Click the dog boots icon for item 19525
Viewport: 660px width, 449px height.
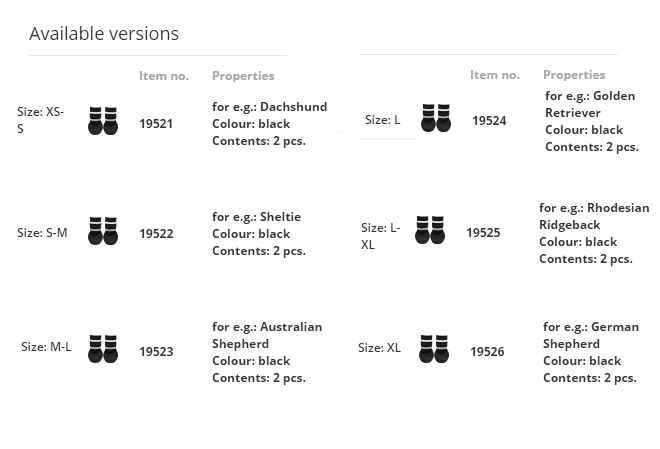pyautogui.click(x=429, y=230)
